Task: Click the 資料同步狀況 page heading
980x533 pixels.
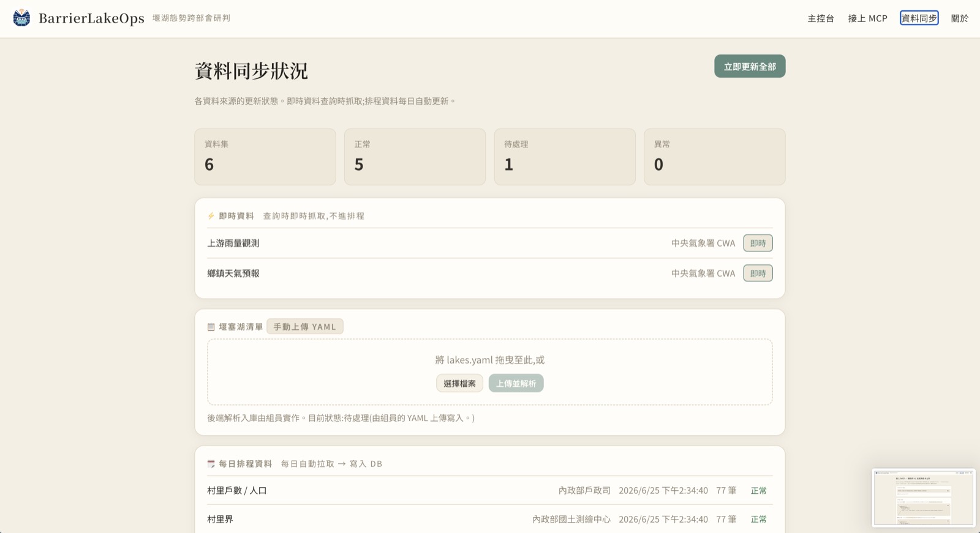Action: (x=251, y=71)
